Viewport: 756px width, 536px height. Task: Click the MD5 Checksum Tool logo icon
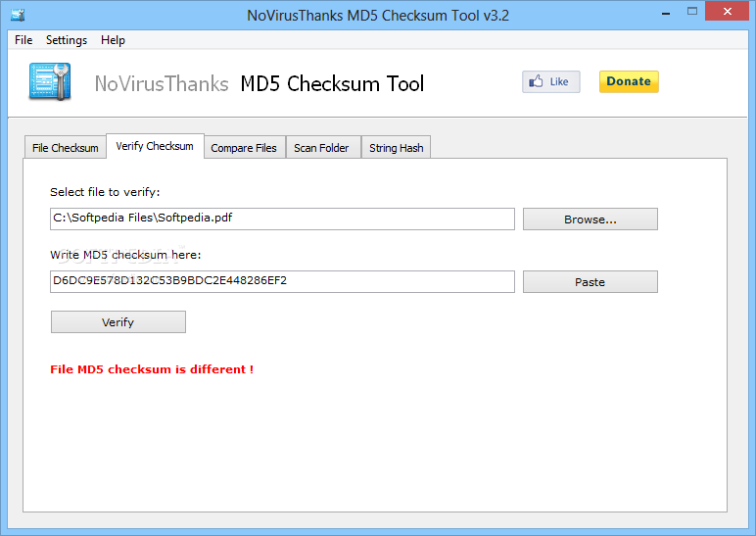point(50,81)
